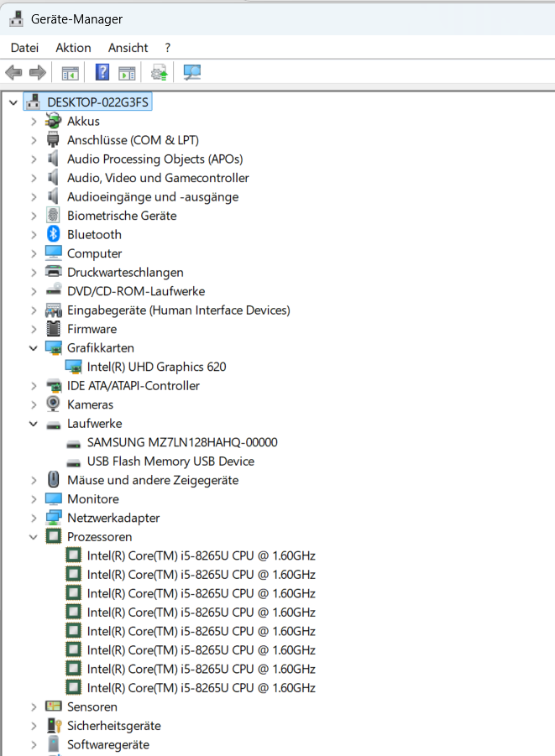This screenshot has height=756, width=555.
Task: Click the Firmware chip icon
Action: click(53, 329)
